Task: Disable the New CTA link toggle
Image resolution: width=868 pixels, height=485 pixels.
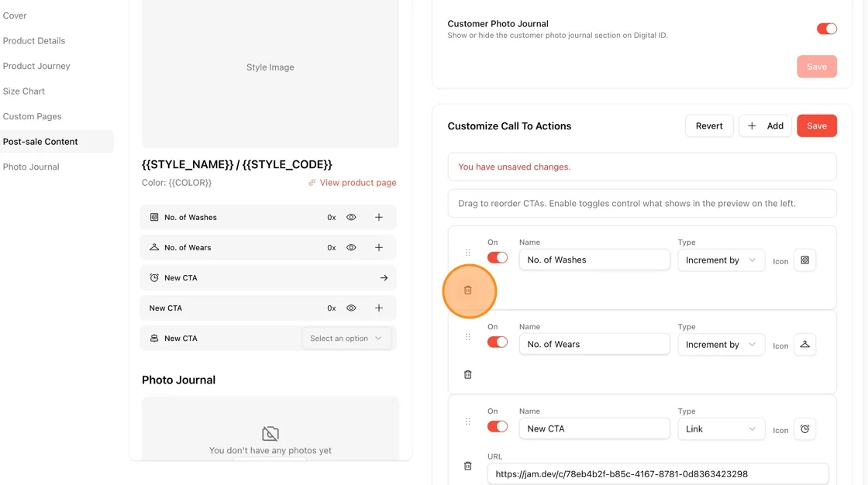Action: 497,426
